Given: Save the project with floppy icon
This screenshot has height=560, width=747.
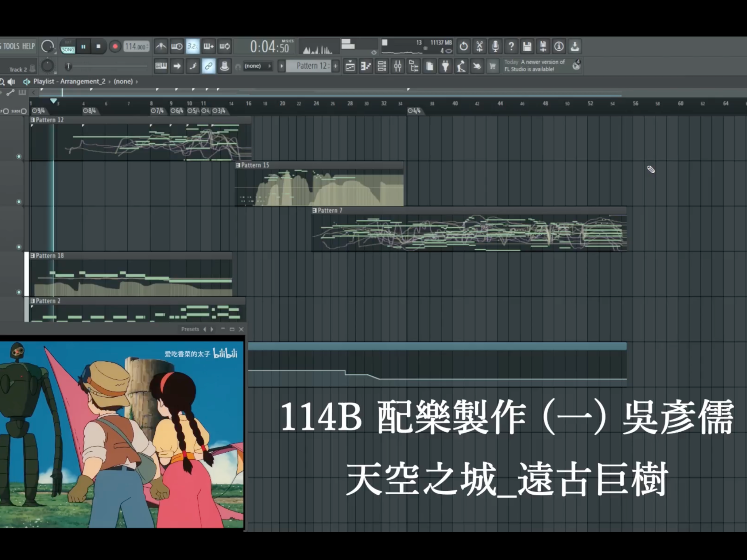Looking at the screenshot, I should (x=527, y=46).
